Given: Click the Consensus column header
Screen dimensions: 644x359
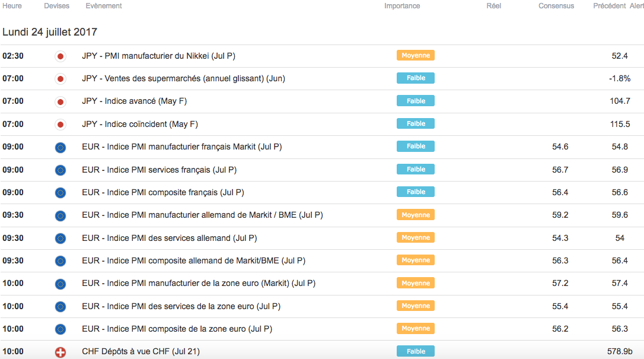Looking at the screenshot, I should pyautogui.click(x=556, y=6).
